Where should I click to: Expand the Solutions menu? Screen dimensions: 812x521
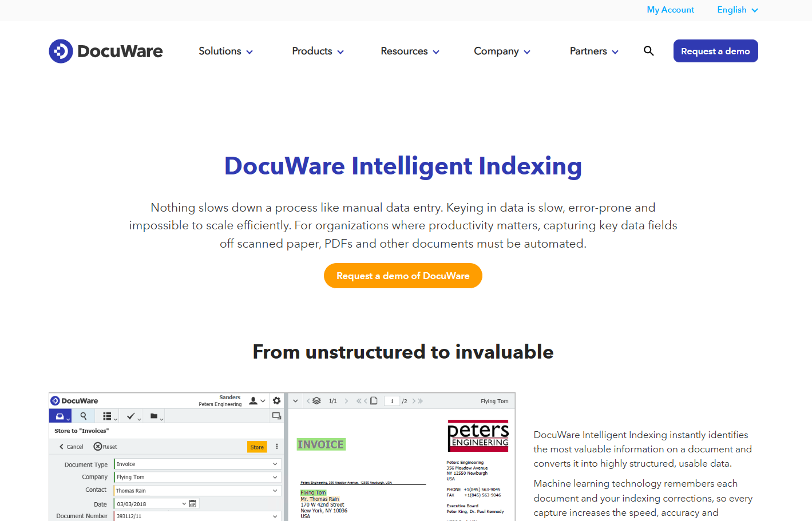point(225,51)
